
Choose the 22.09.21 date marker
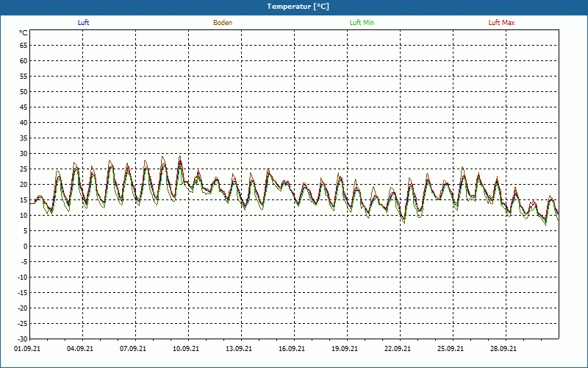[398, 349]
